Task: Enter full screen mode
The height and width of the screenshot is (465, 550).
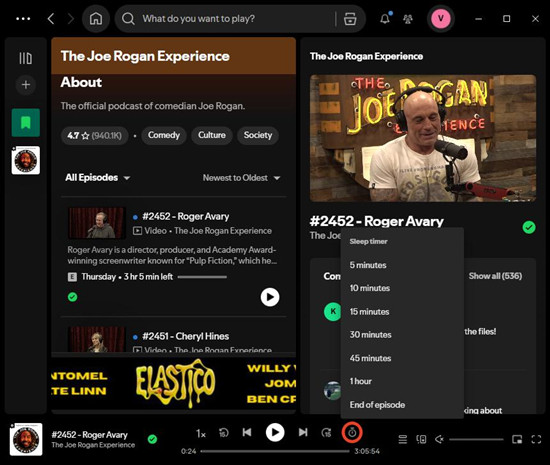Action: (536, 439)
